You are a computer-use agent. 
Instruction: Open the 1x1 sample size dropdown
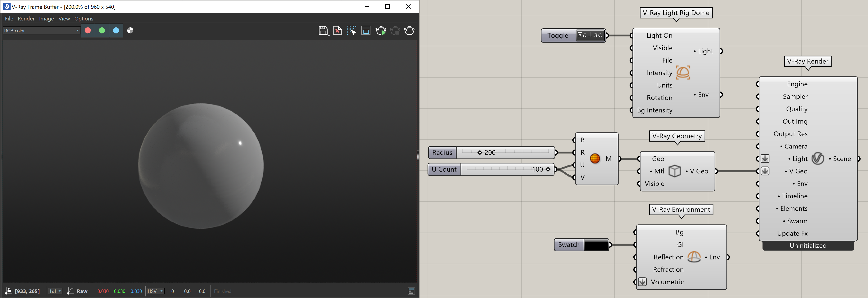55,291
